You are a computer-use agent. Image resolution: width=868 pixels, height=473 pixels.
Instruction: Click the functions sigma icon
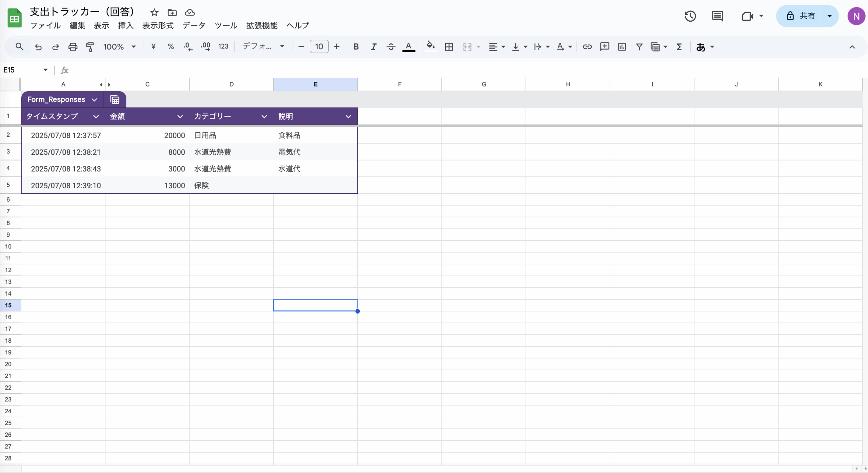(679, 47)
